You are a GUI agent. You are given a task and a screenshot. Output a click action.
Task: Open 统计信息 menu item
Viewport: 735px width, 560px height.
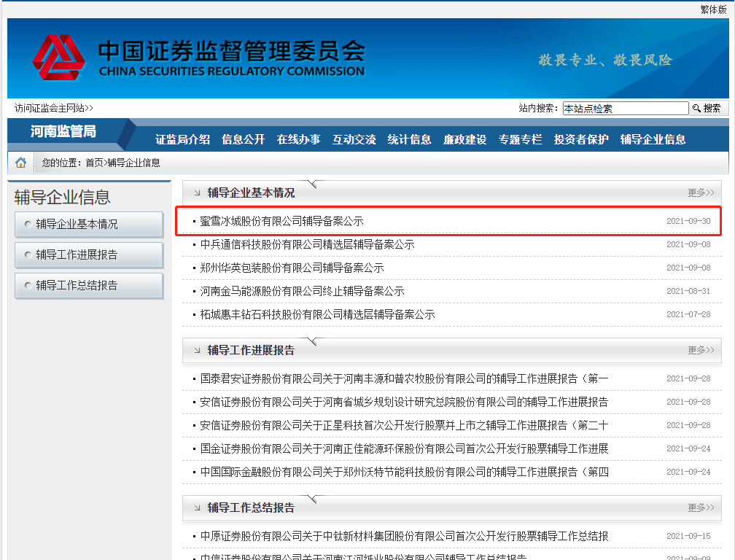pyautogui.click(x=409, y=139)
